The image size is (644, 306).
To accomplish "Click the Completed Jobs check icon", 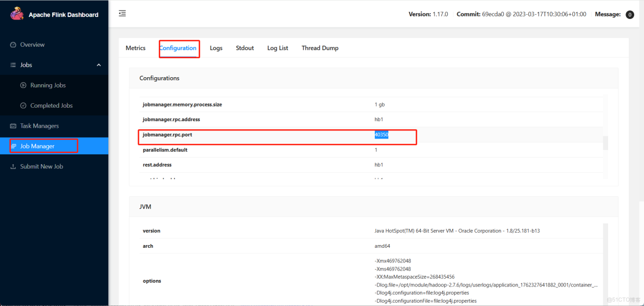I will (23, 105).
